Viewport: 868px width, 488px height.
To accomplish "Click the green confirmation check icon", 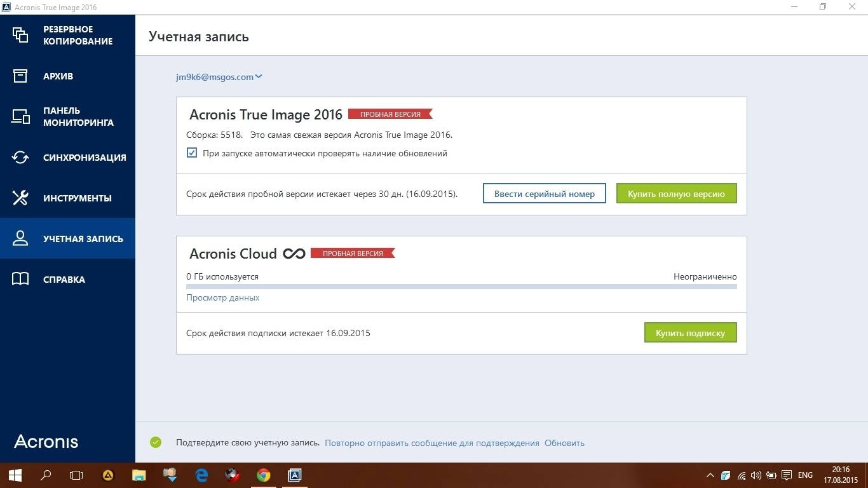I will pos(156,442).
